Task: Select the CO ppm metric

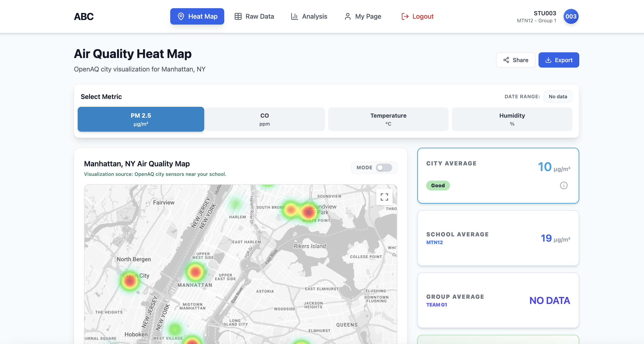Action: pyautogui.click(x=264, y=119)
